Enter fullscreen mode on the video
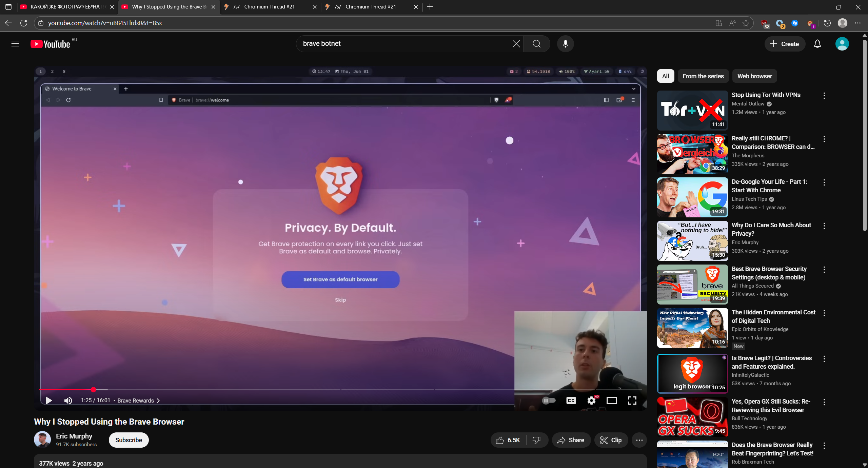868x468 pixels. point(632,401)
